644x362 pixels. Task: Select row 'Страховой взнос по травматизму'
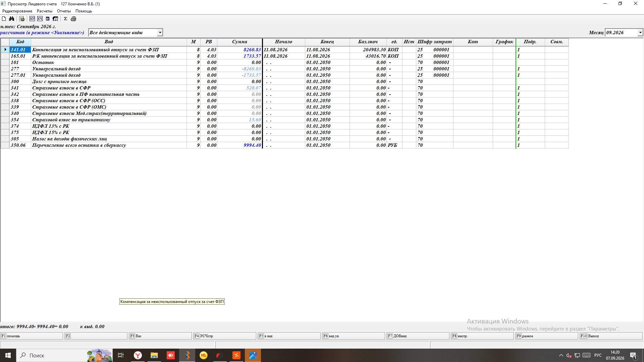(x=284, y=120)
